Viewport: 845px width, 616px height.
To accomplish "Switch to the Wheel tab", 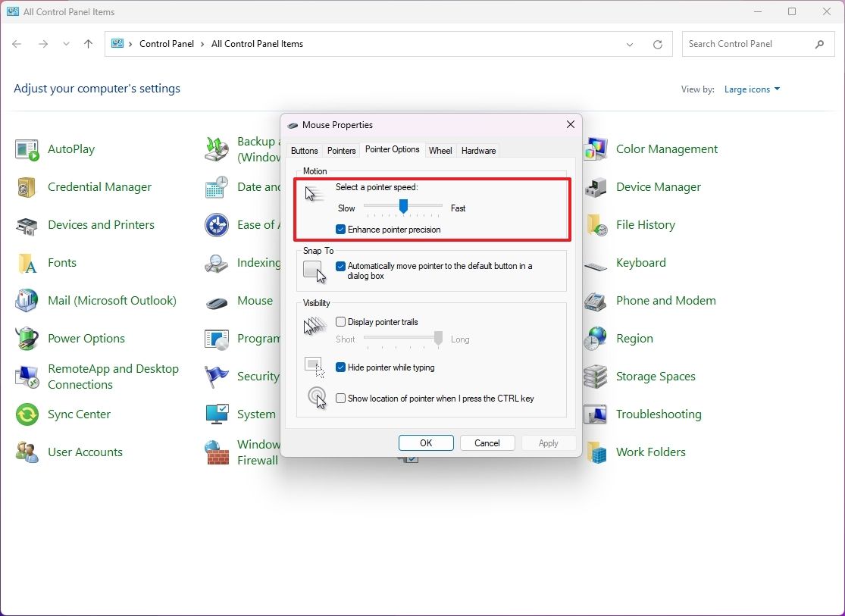I will point(440,150).
